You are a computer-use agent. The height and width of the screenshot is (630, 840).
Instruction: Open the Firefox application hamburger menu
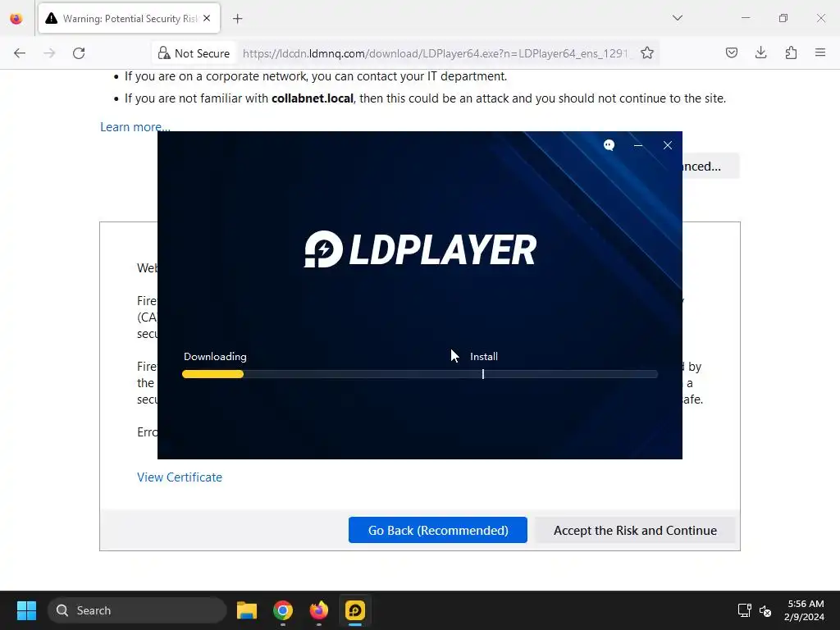(820, 52)
